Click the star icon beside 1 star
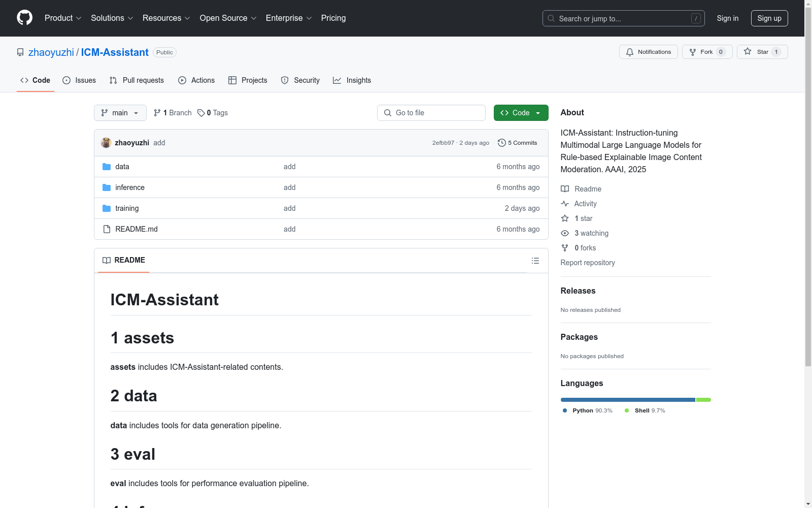The image size is (812, 508). (565, 218)
